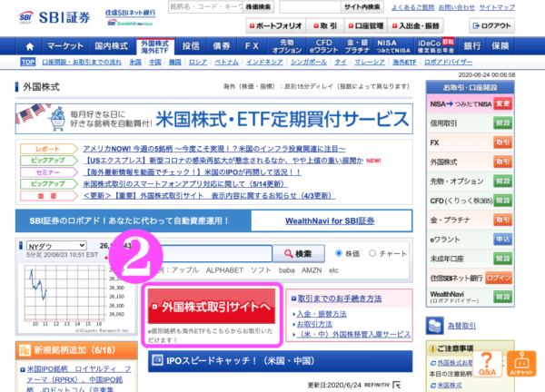
Task: Click the 入出金・振替 button
Action: click(x=416, y=25)
